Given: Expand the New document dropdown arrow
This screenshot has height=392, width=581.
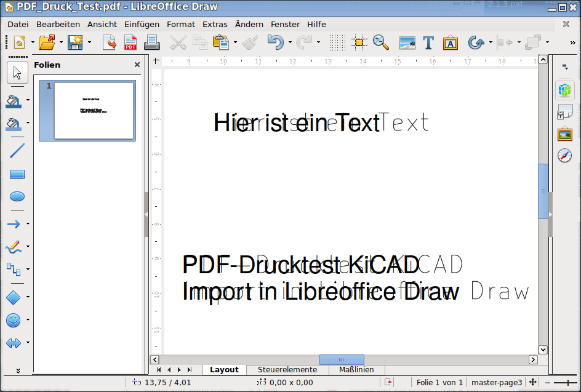Looking at the screenshot, I should [33, 42].
